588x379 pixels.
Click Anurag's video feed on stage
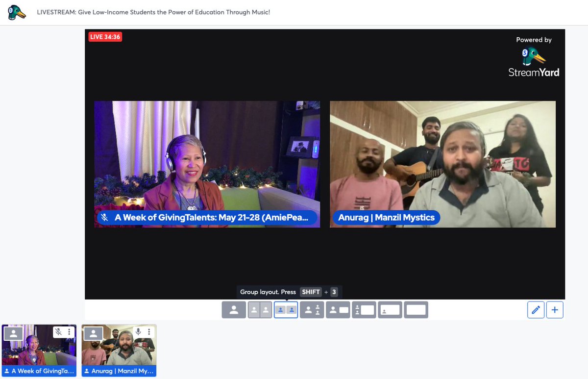coord(443,164)
